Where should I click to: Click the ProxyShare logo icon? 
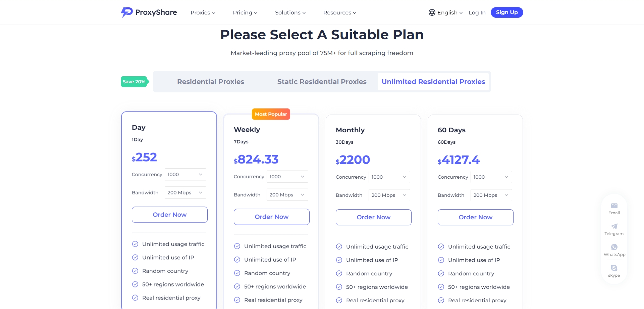tap(127, 12)
